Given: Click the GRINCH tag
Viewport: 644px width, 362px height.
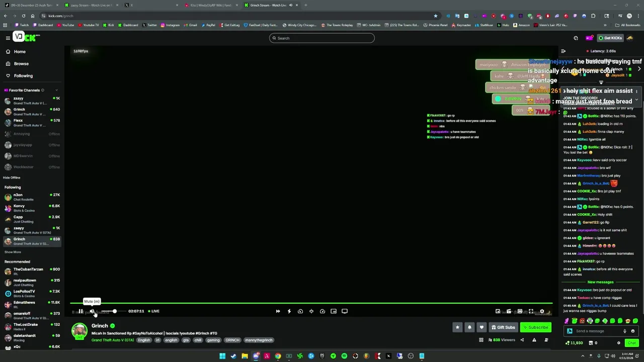Looking at the screenshot, I should (x=232, y=340).
